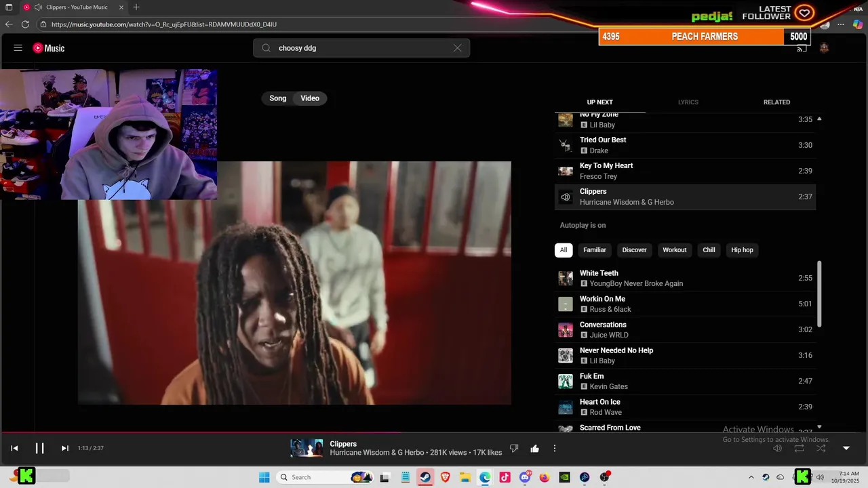Open File Explorer from the taskbar
The height and width of the screenshot is (488, 868).
click(465, 477)
